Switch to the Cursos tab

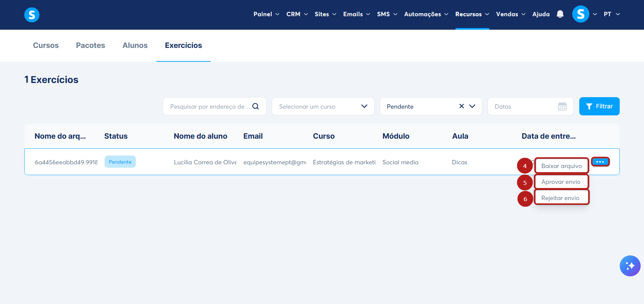pyautogui.click(x=46, y=45)
